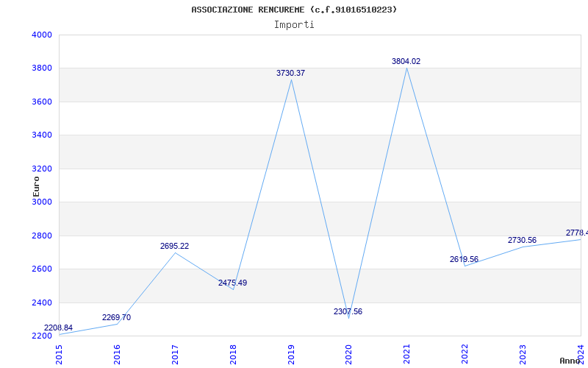Select the 3804.02 data label
588x368 pixels.
click(x=406, y=61)
